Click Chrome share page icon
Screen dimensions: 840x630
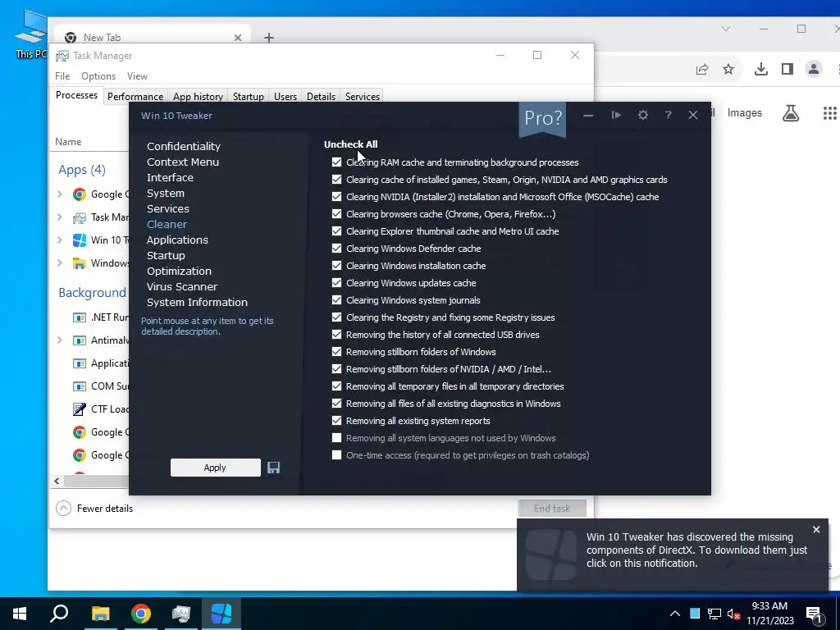(x=702, y=69)
